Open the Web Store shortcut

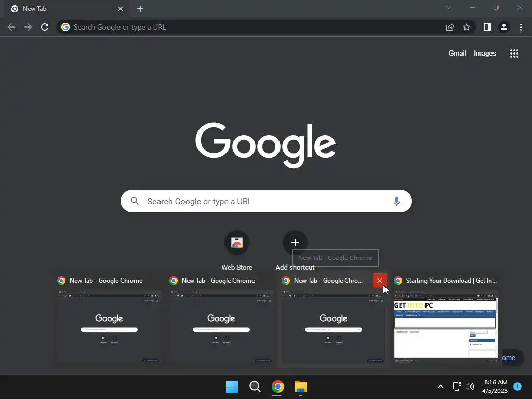(237, 250)
